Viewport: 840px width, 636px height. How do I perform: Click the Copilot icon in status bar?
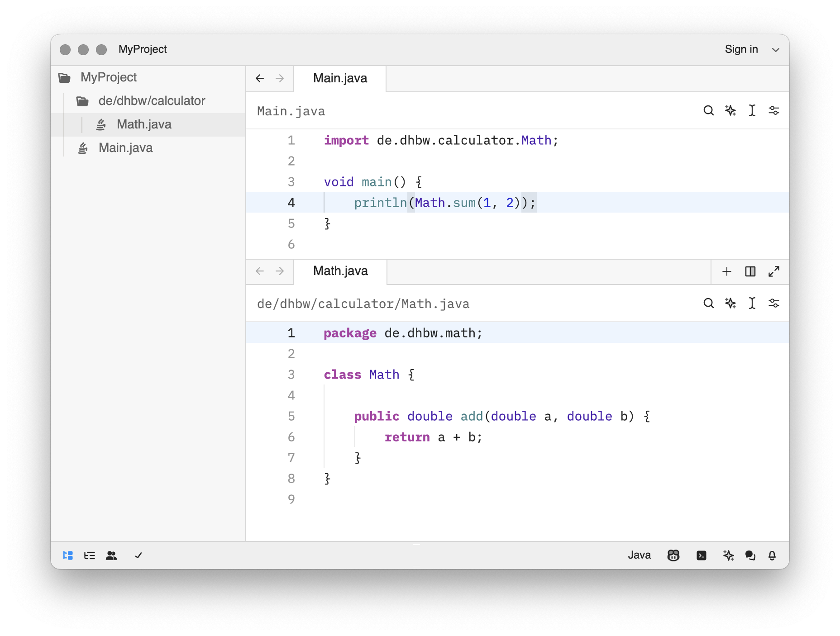point(673,555)
